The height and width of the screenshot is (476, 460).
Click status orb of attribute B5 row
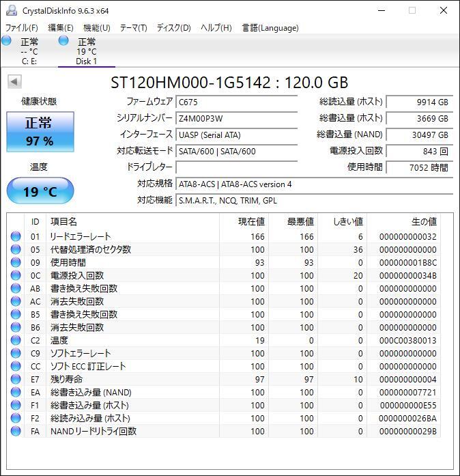(x=16, y=314)
